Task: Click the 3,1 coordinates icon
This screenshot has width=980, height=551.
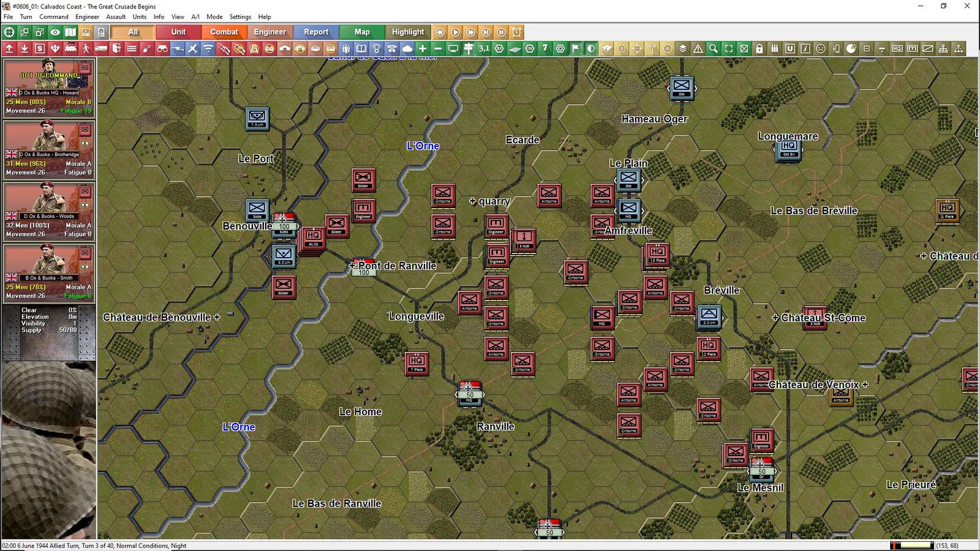Action: point(484,48)
